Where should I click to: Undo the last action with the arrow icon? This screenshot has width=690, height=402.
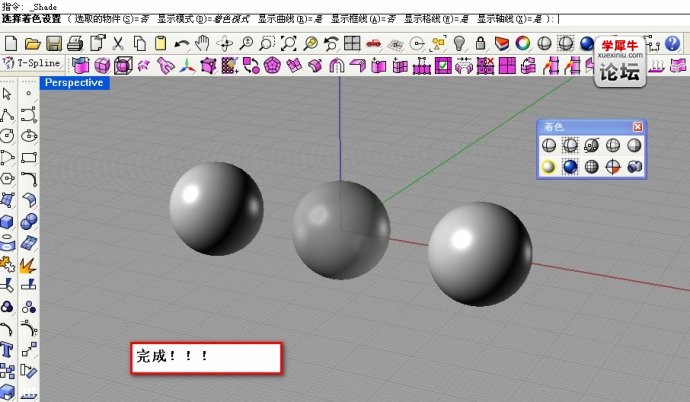click(182, 44)
